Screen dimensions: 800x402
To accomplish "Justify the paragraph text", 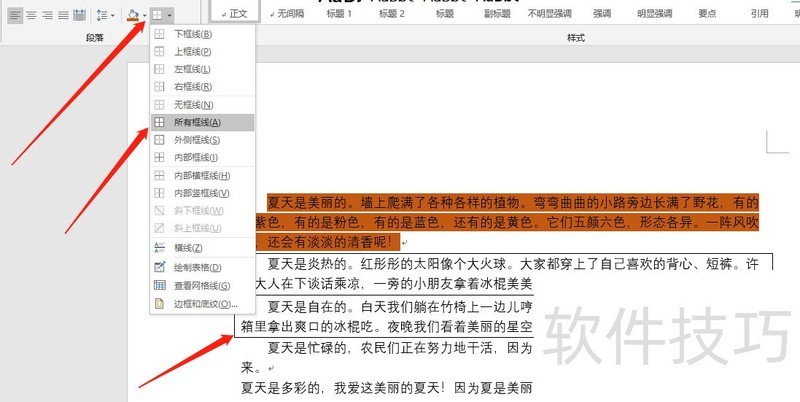I will tap(63, 16).
